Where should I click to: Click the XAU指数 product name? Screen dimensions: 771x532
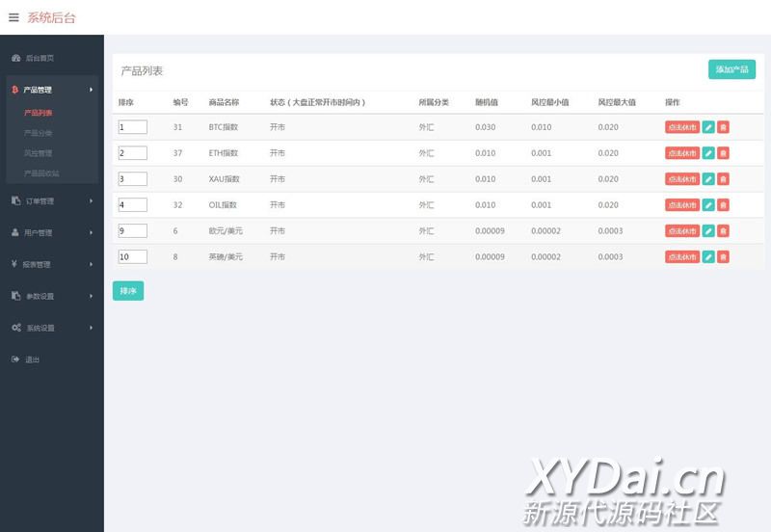pos(224,179)
